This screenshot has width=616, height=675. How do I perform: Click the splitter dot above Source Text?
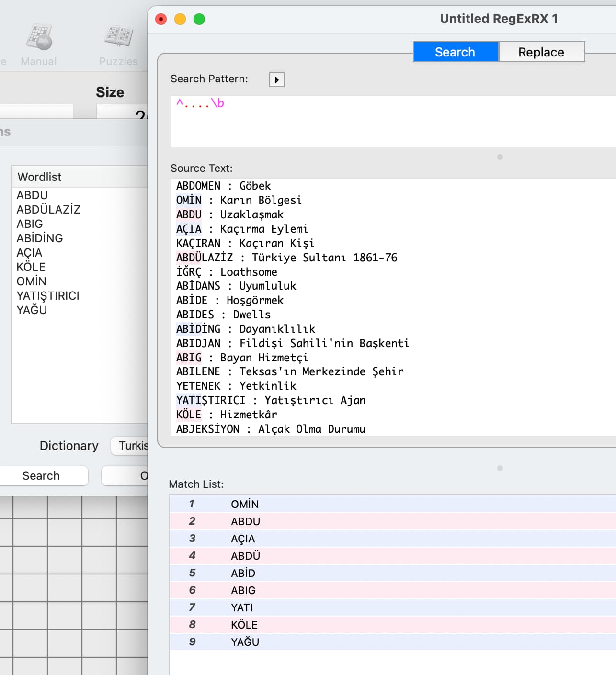(x=500, y=157)
